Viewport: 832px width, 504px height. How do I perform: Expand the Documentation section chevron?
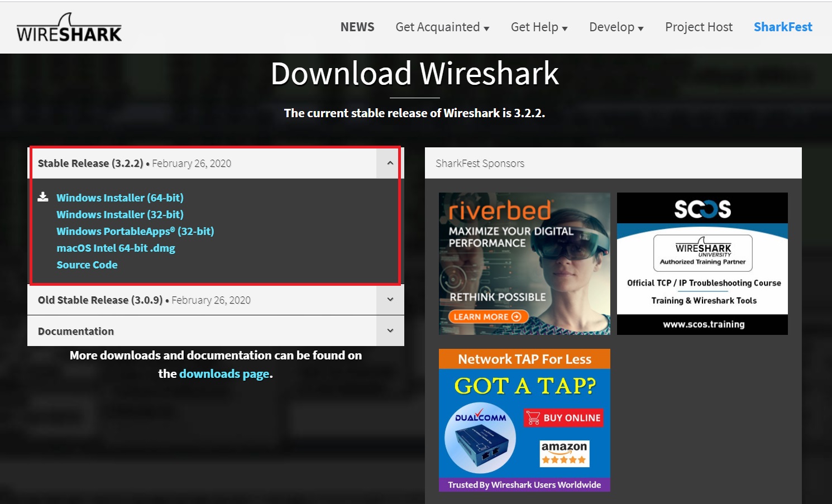(x=390, y=331)
